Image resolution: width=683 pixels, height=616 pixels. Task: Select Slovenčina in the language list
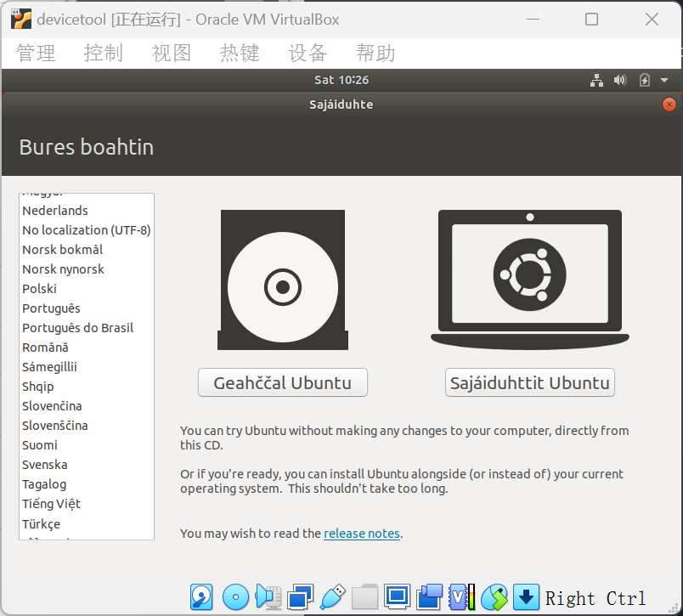pyautogui.click(x=87, y=406)
